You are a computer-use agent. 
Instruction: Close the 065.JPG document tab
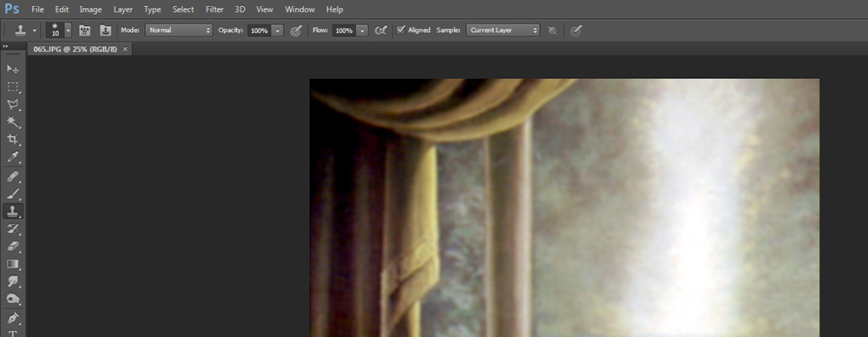[x=125, y=49]
